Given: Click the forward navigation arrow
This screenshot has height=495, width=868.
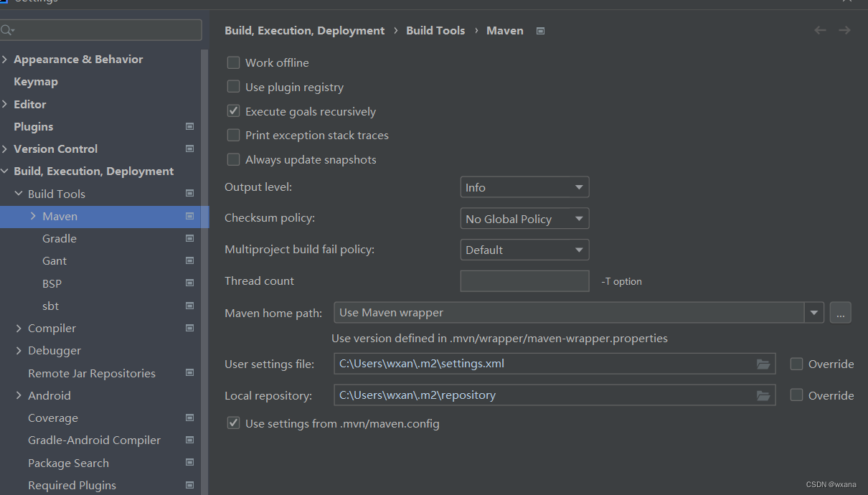Looking at the screenshot, I should click(x=844, y=30).
